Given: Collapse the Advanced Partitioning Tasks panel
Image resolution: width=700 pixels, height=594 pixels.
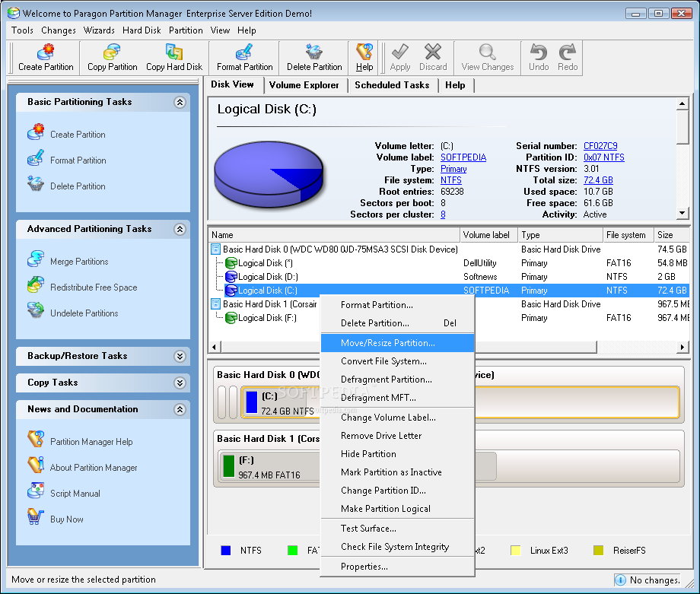Looking at the screenshot, I should click(180, 230).
